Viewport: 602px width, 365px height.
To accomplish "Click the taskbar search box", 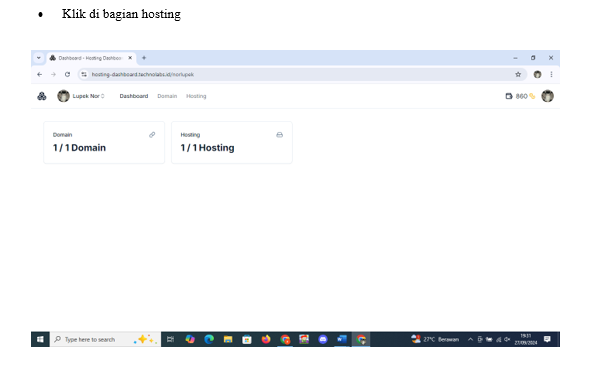I will pyautogui.click(x=105, y=339).
